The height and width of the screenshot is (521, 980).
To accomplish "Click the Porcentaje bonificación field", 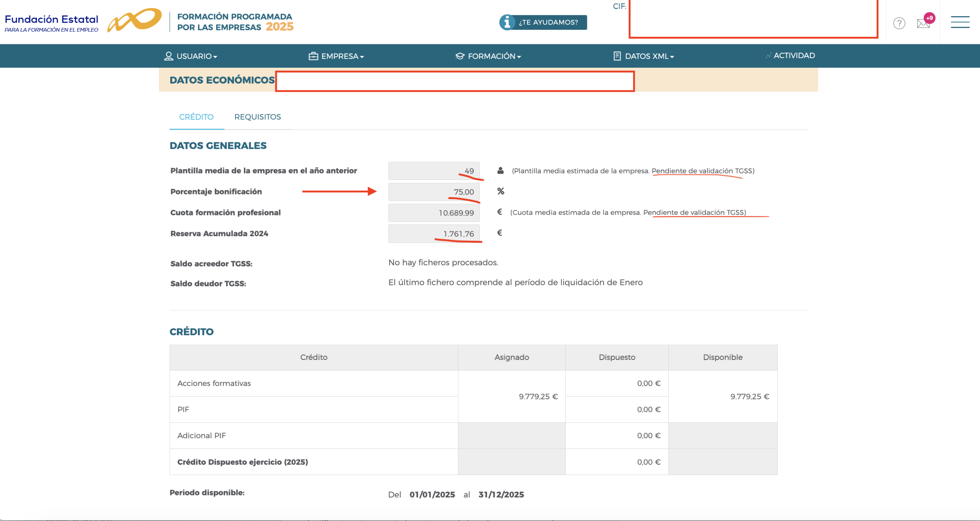I will click(x=434, y=192).
